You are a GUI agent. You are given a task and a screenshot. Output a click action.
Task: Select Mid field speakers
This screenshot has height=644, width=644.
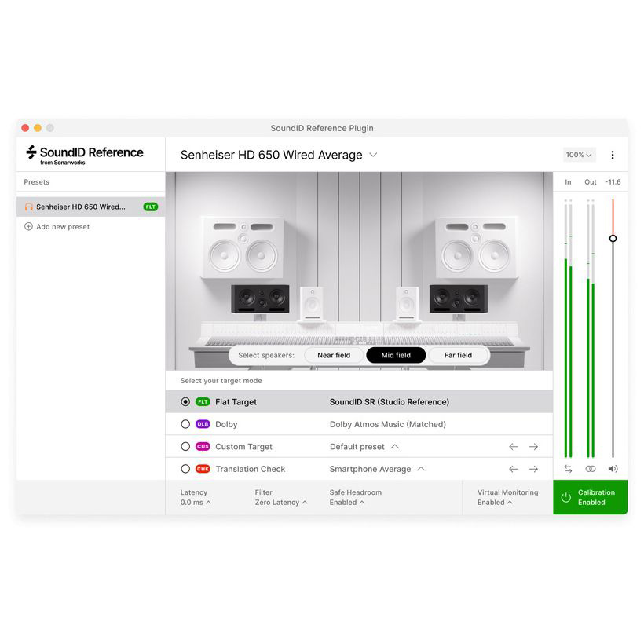(x=396, y=355)
